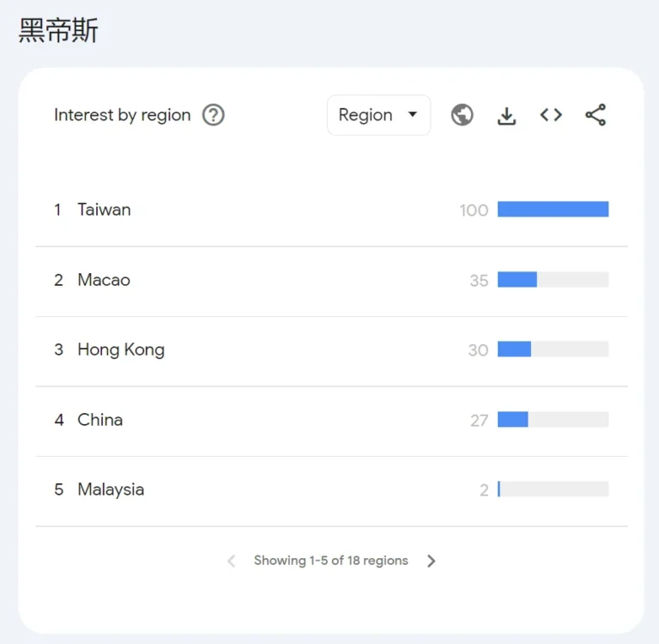659x644 pixels.
Task: Choose Malaysia from the region list
Action: click(111, 489)
